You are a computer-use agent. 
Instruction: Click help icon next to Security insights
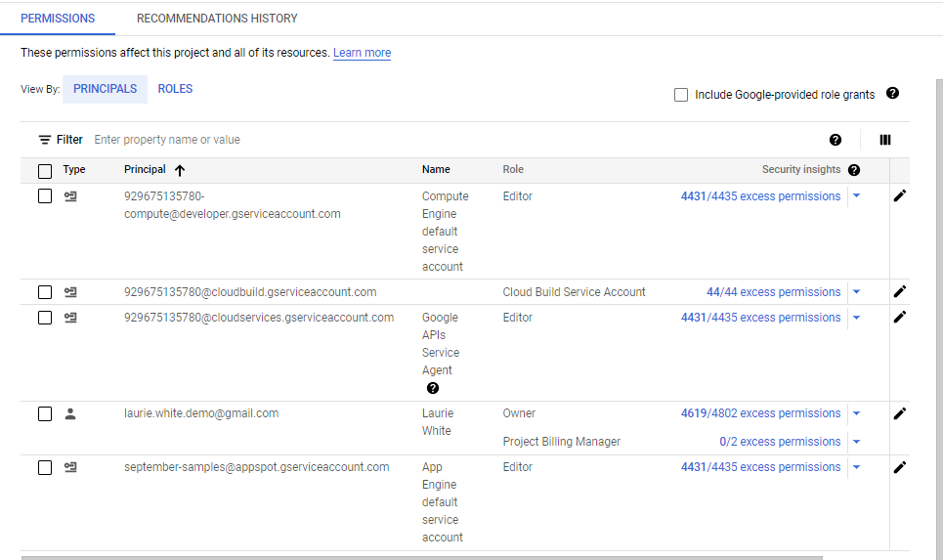pos(854,170)
